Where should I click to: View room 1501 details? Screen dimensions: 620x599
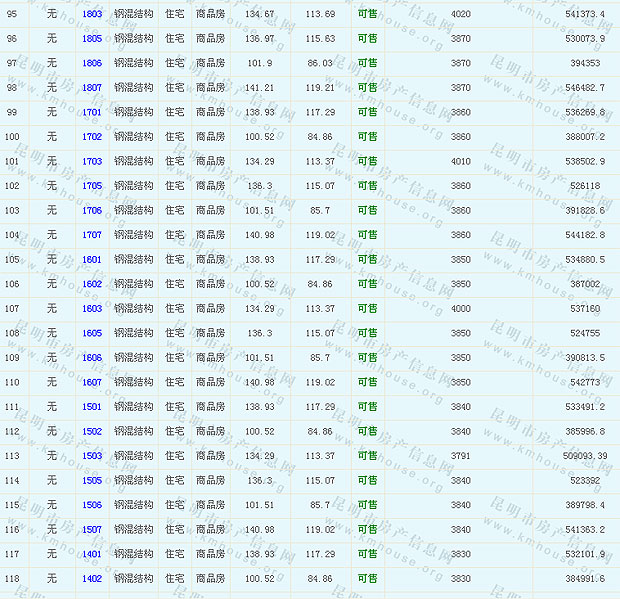[x=92, y=406]
